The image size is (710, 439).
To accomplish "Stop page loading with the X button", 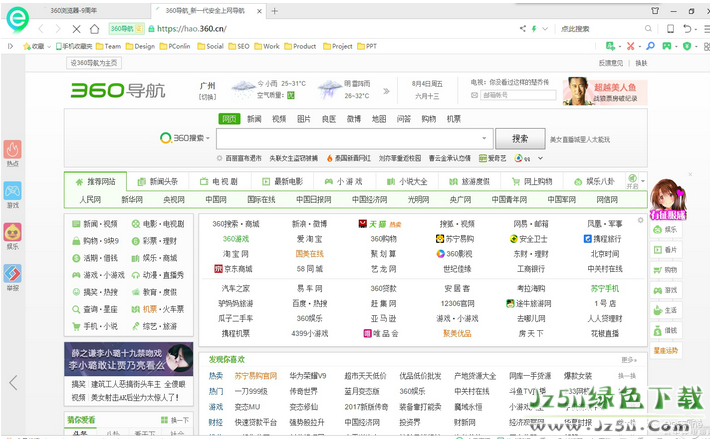I will [x=77, y=29].
